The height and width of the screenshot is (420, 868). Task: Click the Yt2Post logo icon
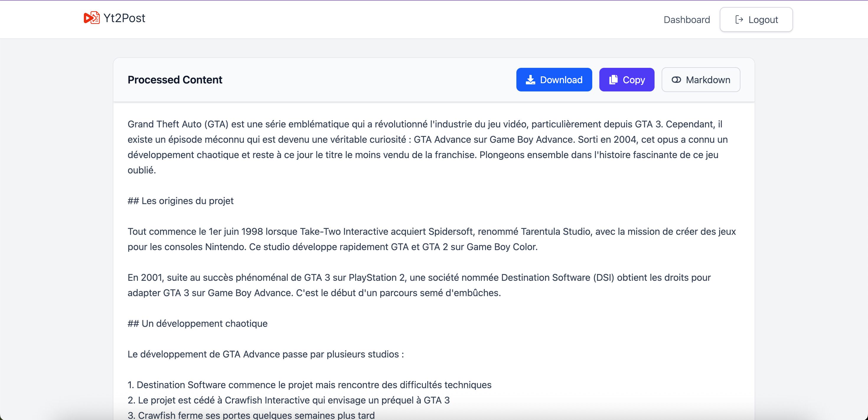click(91, 18)
